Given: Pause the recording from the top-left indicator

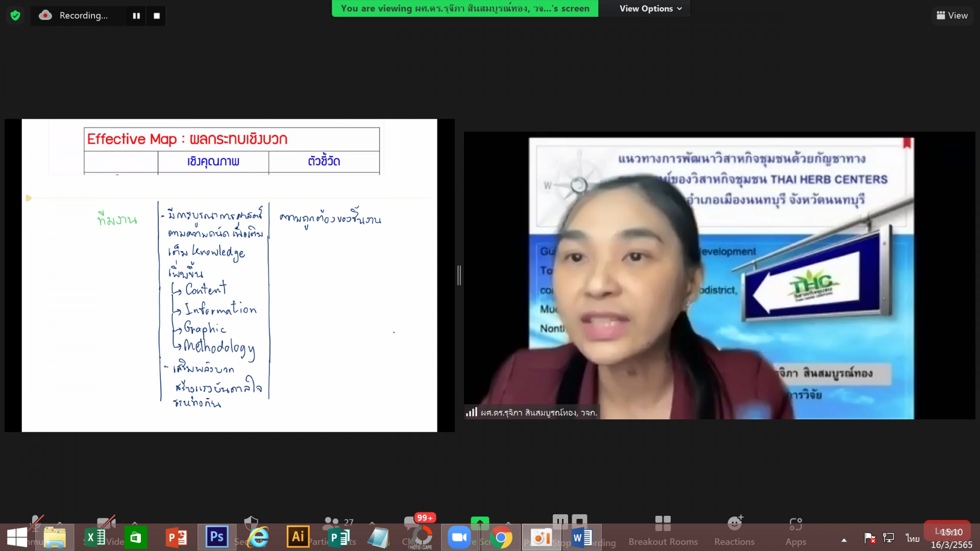Looking at the screenshot, I should click(136, 16).
